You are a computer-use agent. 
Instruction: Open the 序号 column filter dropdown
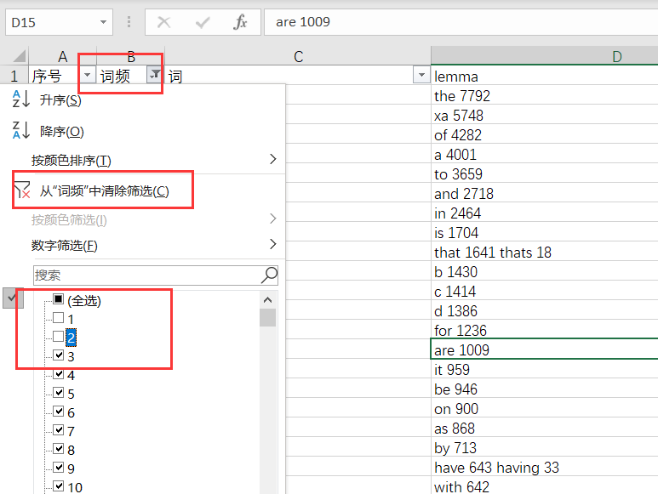tap(87, 75)
